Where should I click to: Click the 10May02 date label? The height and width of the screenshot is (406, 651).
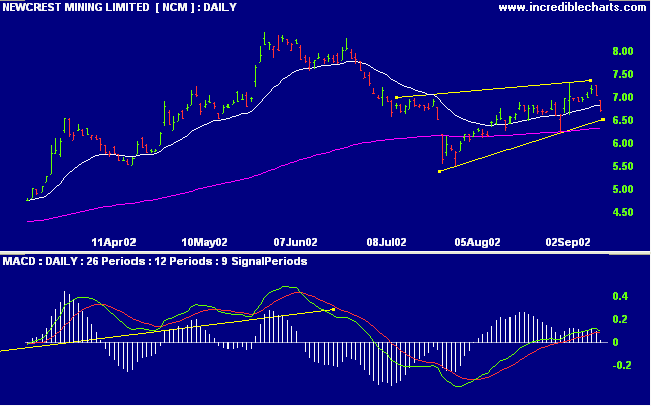pos(205,242)
